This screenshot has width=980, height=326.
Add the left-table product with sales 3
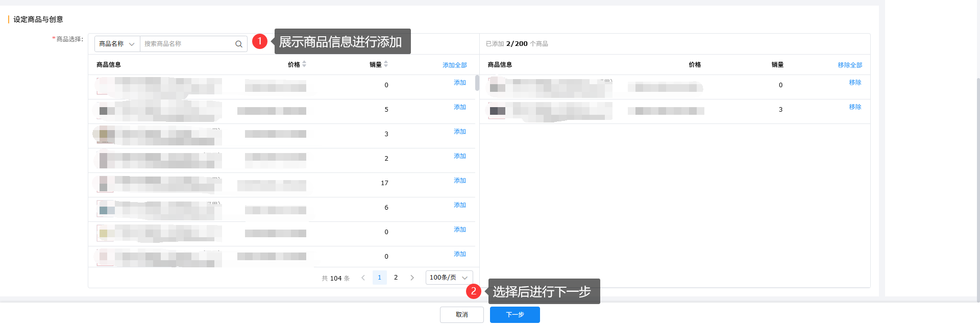point(459,132)
